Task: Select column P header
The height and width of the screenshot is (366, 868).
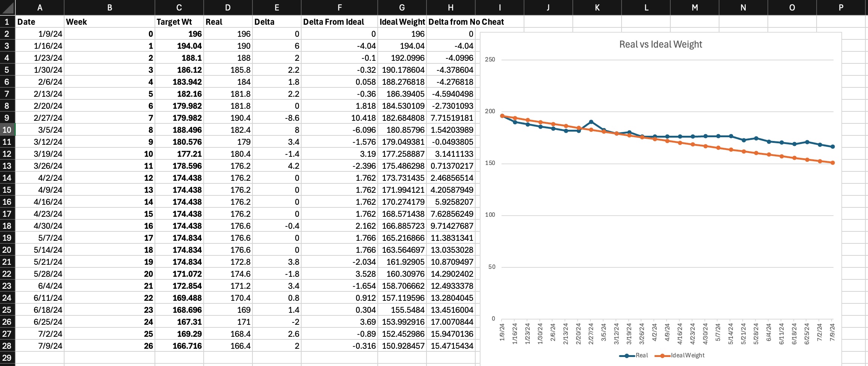Action: pyautogui.click(x=841, y=7)
